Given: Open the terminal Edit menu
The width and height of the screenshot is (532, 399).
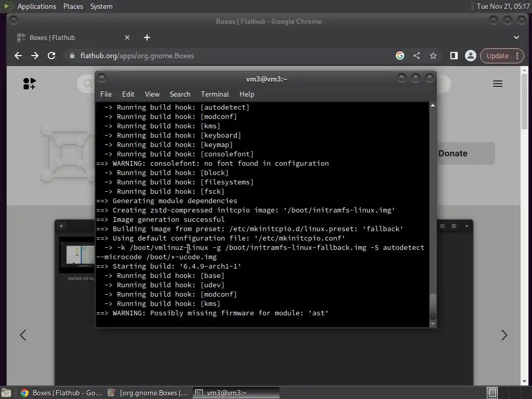Looking at the screenshot, I should point(128,95).
